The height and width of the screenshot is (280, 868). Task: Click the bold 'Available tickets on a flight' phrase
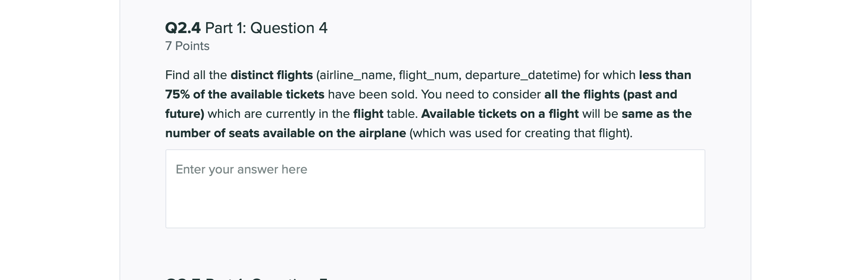[x=500, y=114]
